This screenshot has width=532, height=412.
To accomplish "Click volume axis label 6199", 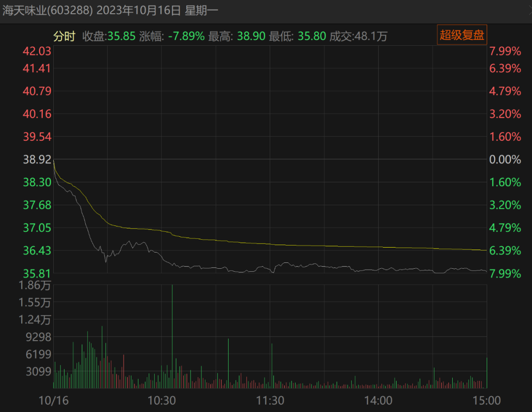I will (x=38, y=354).
